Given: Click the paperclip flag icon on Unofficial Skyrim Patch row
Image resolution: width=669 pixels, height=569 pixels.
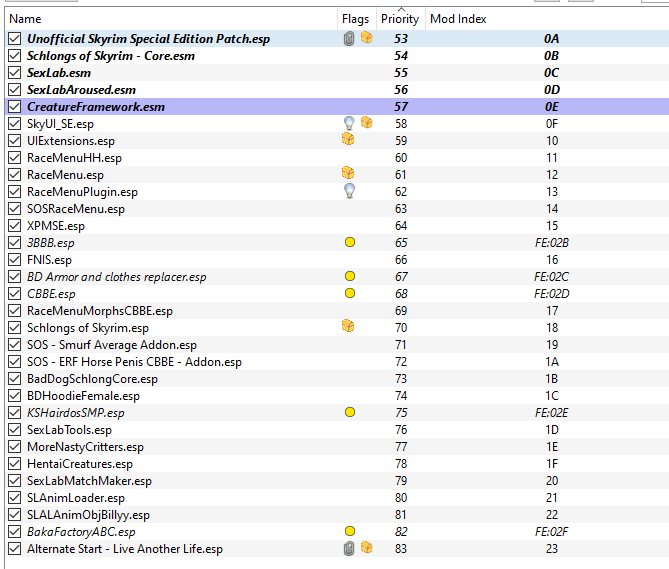Looking at the screenshot, I should coord(349,39).
